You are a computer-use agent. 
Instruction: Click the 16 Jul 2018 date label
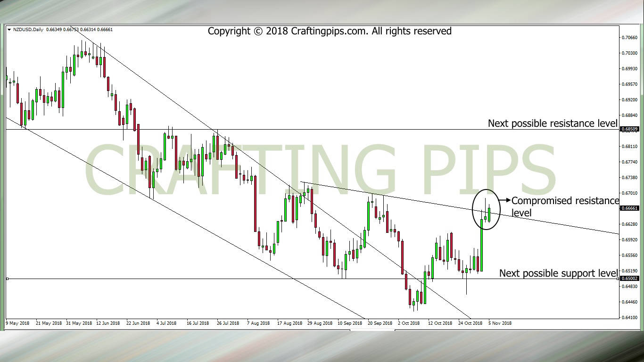[198, 323]
